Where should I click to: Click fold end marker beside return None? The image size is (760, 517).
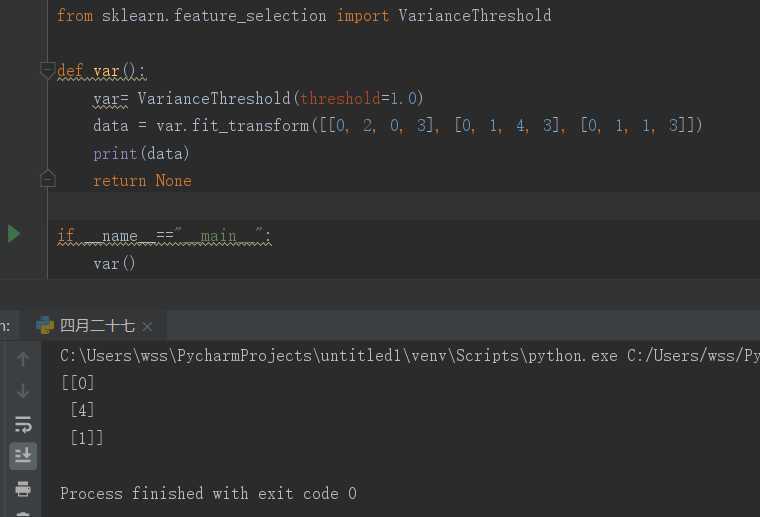pyautogui.click(x=48, y=179)
